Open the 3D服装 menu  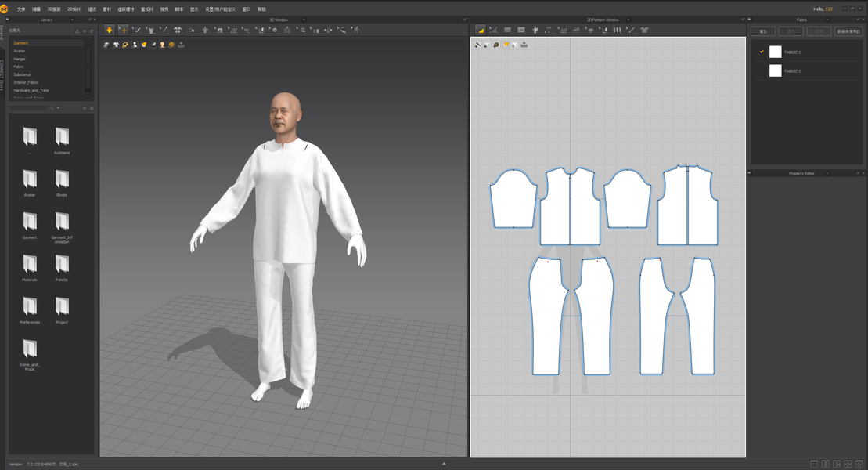tap(54, 9)
